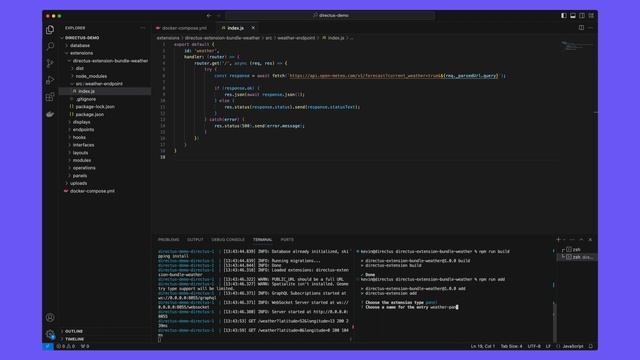Toggle the secondary side bar layout icon
Image resolution: width=640 pixels, height=360 pixels.
pyautogui.click(x=582, y=16)
